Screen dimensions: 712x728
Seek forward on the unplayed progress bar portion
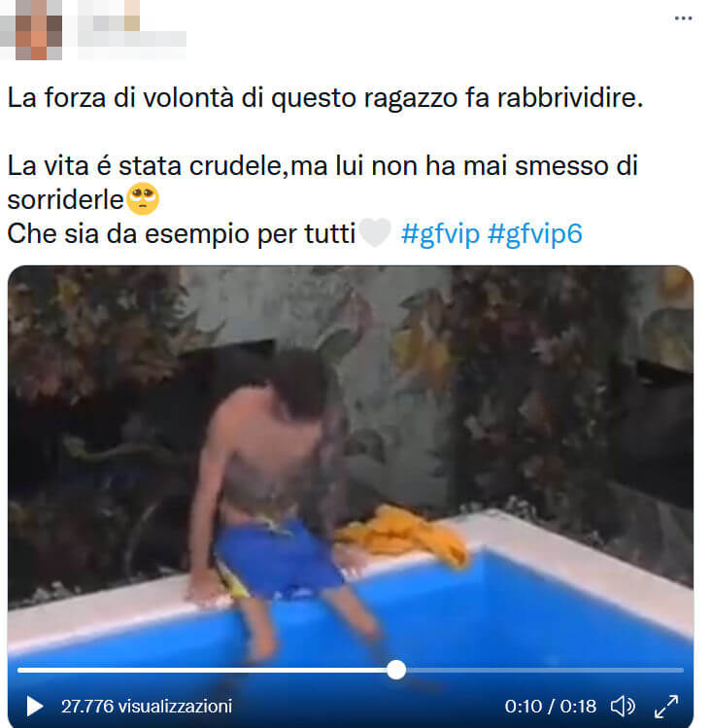click(545, 670)
